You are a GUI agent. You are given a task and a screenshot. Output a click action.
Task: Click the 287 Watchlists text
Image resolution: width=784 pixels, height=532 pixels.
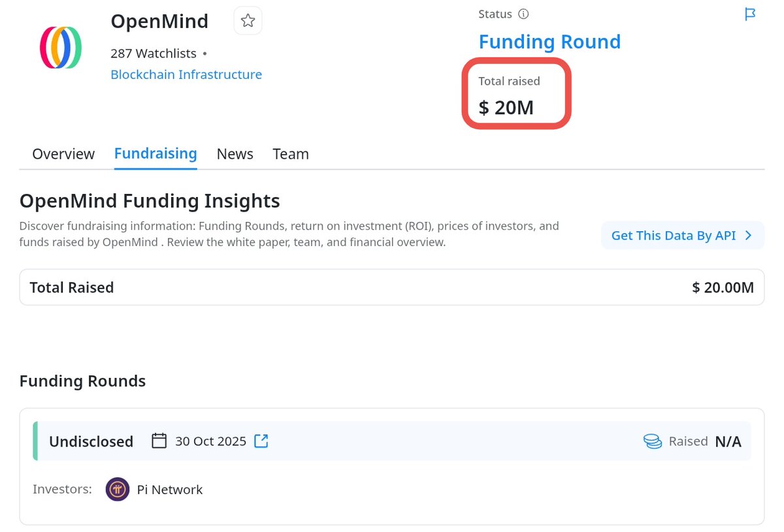154,54
